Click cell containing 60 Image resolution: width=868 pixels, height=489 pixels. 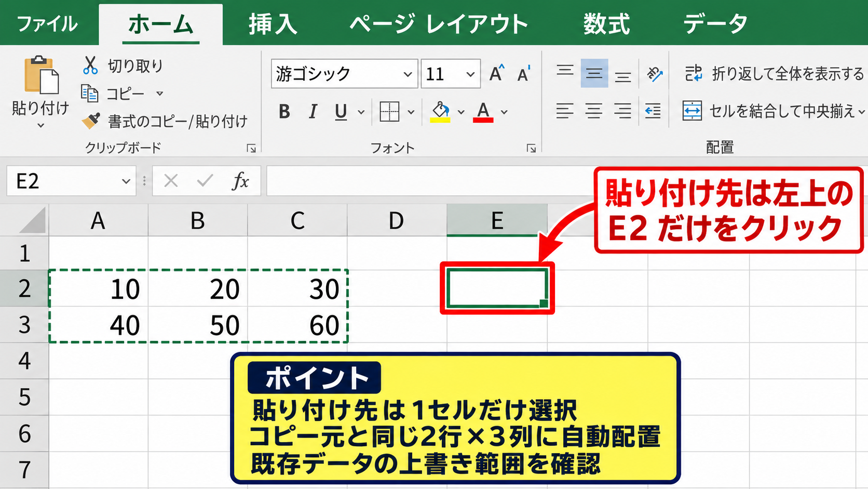coord(297,325)
